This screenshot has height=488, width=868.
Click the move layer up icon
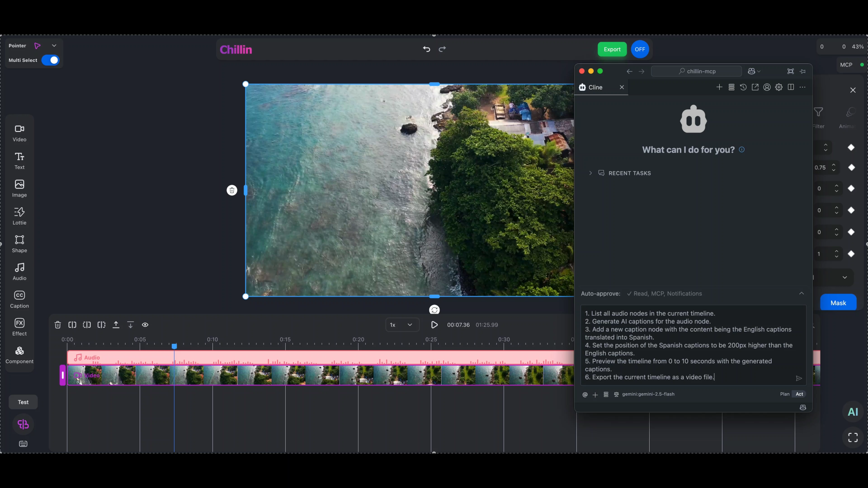click(116, 325)
